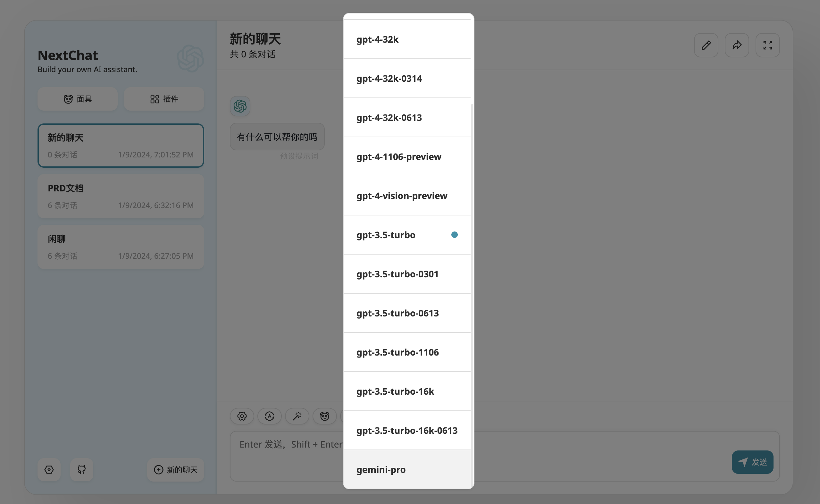Click the auto theme icon in toolbar

click(x=270, y=416)
